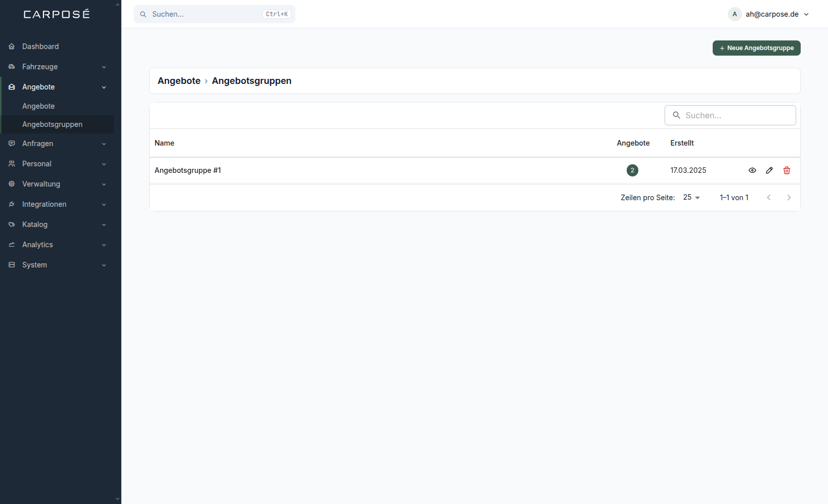Open the Angebote submenu item
Image resolution: width=828 pixels, height=504 pixels.
tap(38, 106)
